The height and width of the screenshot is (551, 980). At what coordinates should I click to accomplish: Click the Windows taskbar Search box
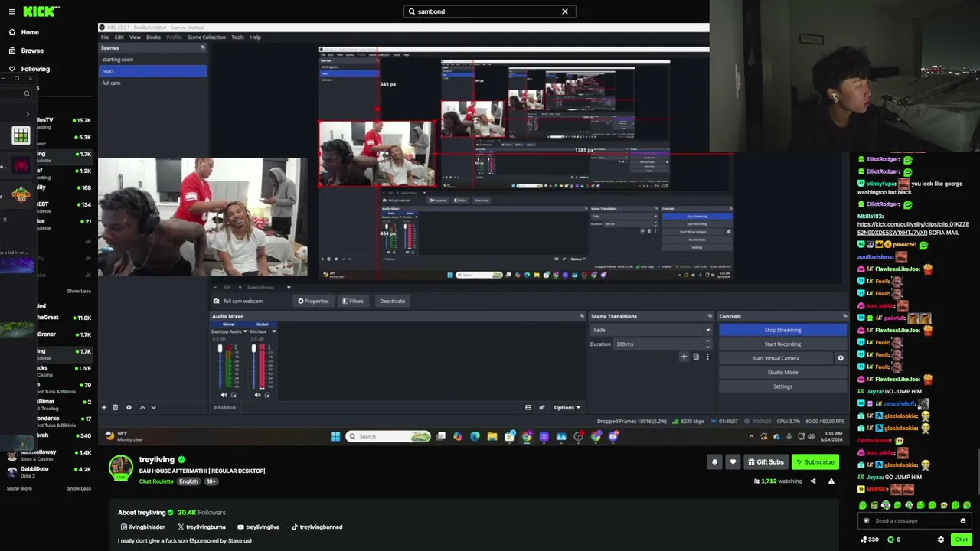click(388, 437)
